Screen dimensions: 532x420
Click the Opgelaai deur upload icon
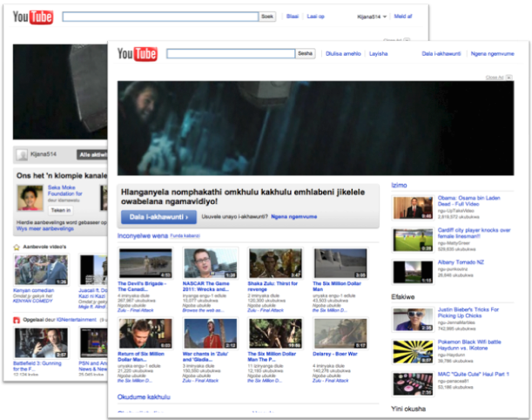coord(17,320)
